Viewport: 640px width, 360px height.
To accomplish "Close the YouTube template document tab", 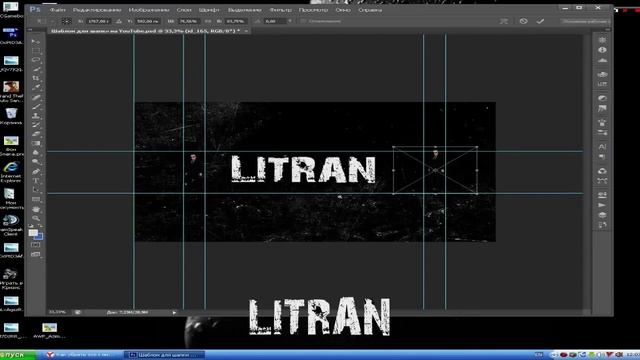I will 246,31.
